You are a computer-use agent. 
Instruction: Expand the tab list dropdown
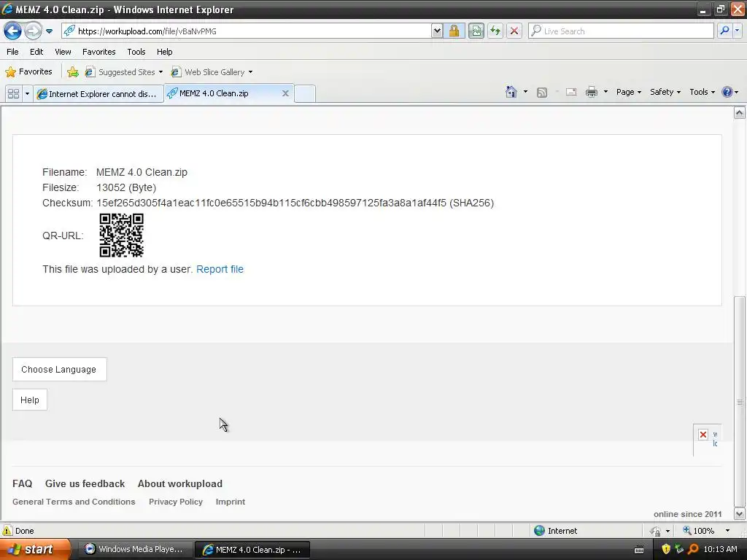pos(27,94)
